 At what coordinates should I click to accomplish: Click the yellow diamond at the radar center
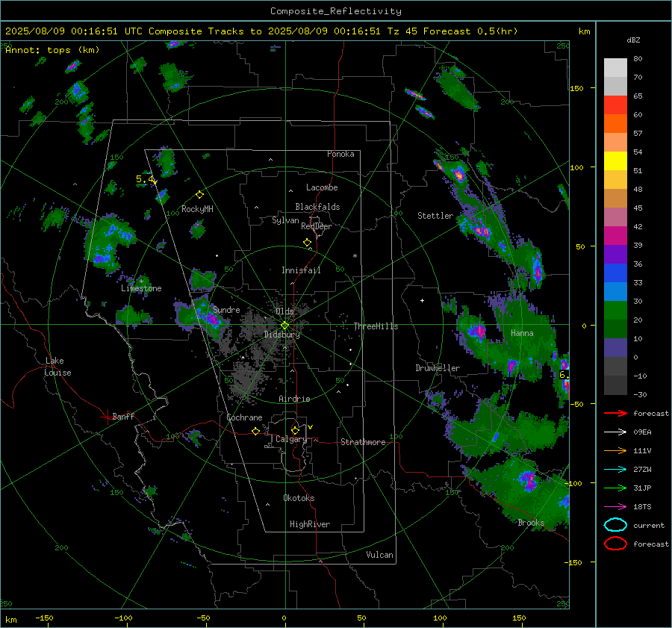coord(284,326)
